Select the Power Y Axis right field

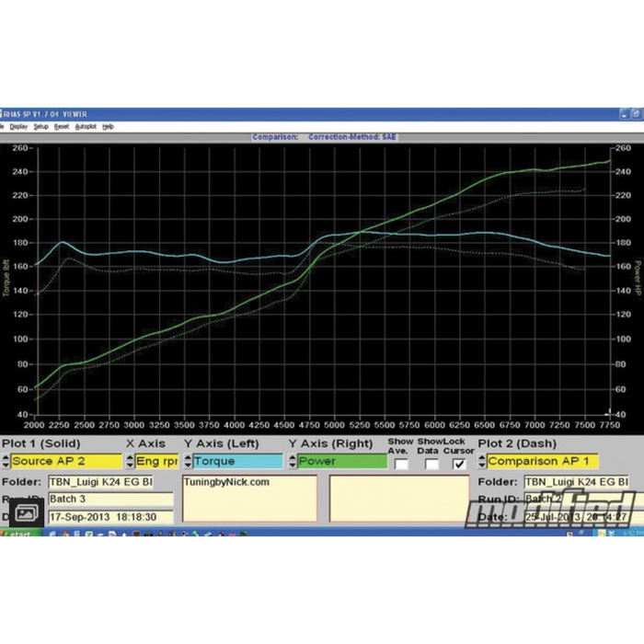pos(341,461)
